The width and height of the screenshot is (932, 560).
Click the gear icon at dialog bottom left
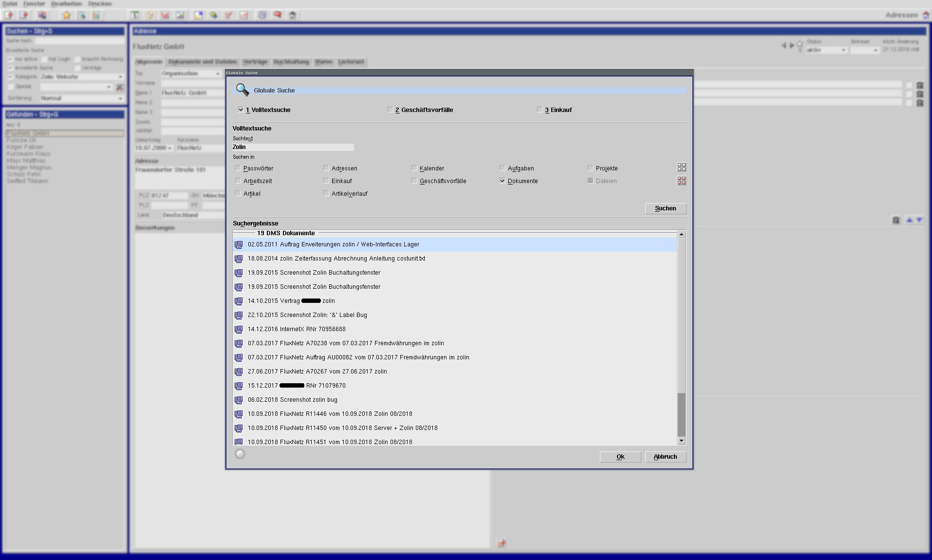[x=240, y=454]
